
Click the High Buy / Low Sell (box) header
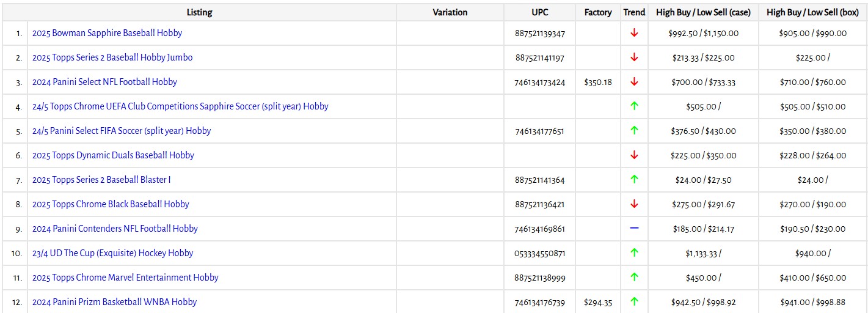tap(813, 12)
